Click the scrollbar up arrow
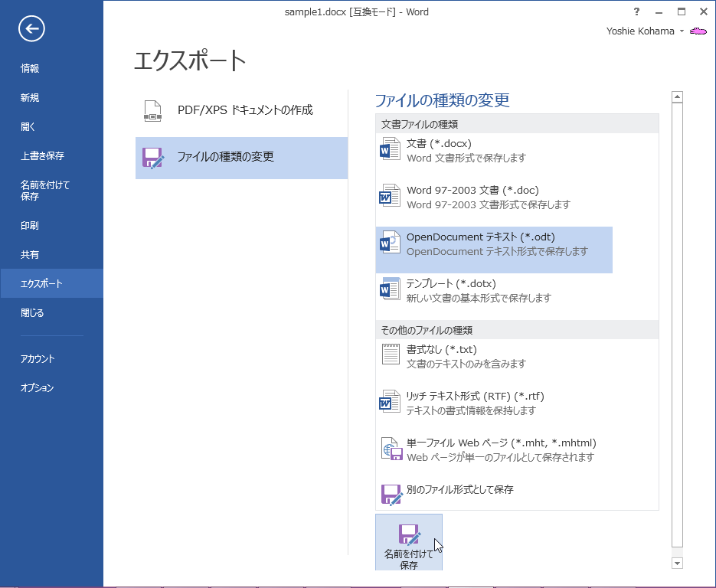716x588 pixels. [x=677, y=96]
